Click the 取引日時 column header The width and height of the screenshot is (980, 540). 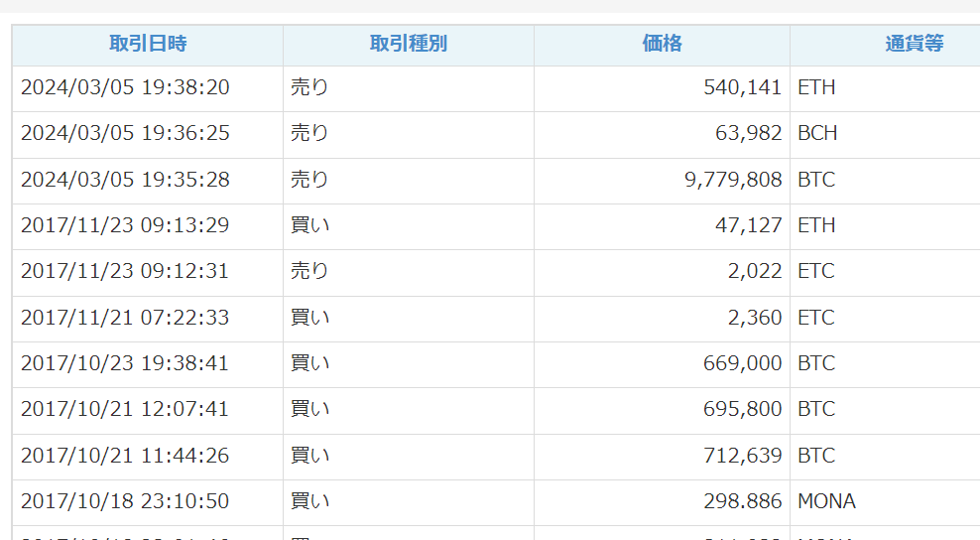(148, 44)
